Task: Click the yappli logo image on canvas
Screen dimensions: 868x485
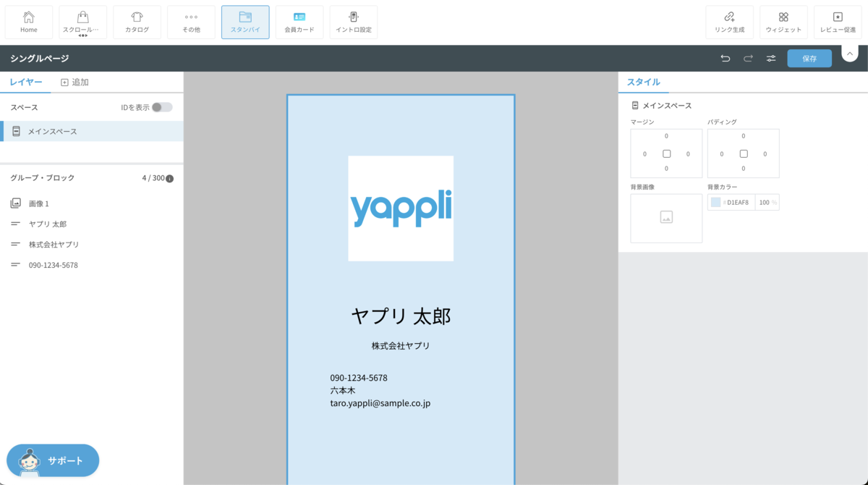Action: pos(401,208)
